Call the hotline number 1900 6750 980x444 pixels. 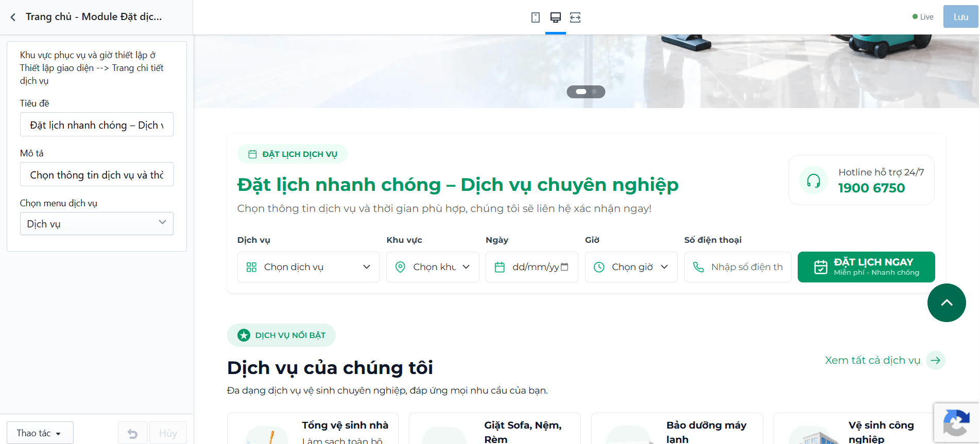(x=871, y=188)
